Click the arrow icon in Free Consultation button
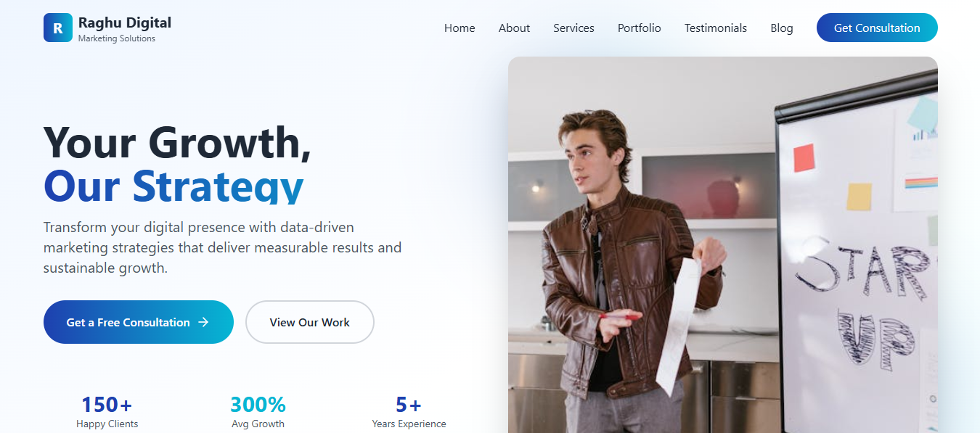The width and height of the screenshot is (980, 433). (203, 322)
